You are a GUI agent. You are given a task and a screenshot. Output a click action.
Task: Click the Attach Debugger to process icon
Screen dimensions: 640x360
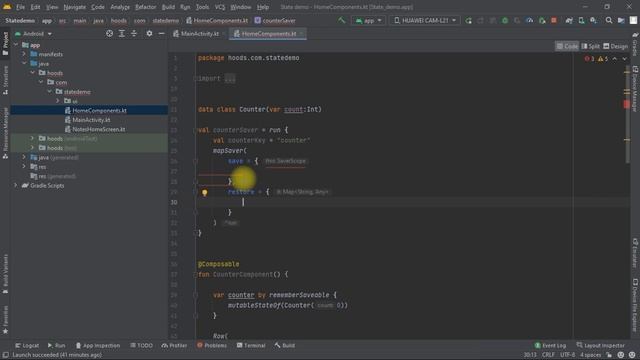542,20
